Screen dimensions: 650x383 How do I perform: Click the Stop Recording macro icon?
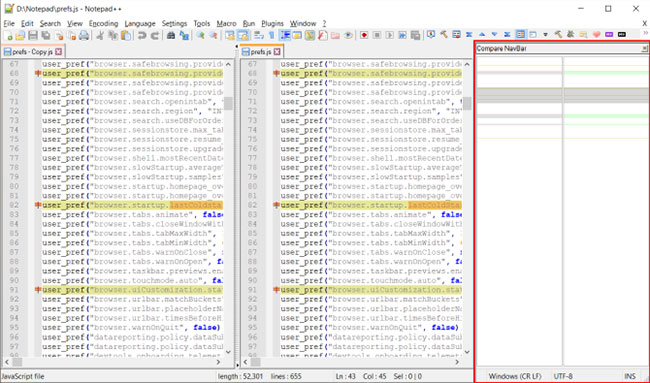click(x=377, y=35)
